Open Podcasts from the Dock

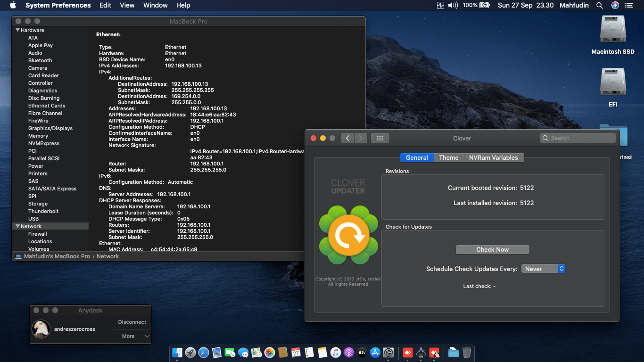pos(349,353)
